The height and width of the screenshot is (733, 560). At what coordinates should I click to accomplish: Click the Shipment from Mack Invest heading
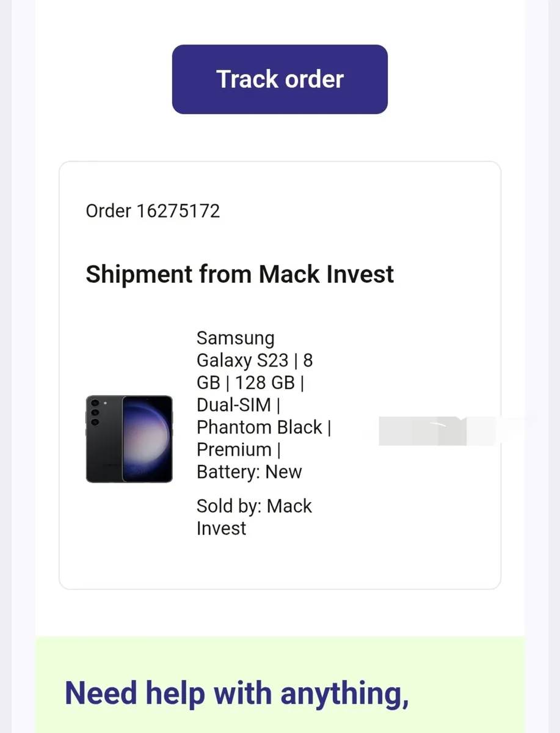coord(239,274)
